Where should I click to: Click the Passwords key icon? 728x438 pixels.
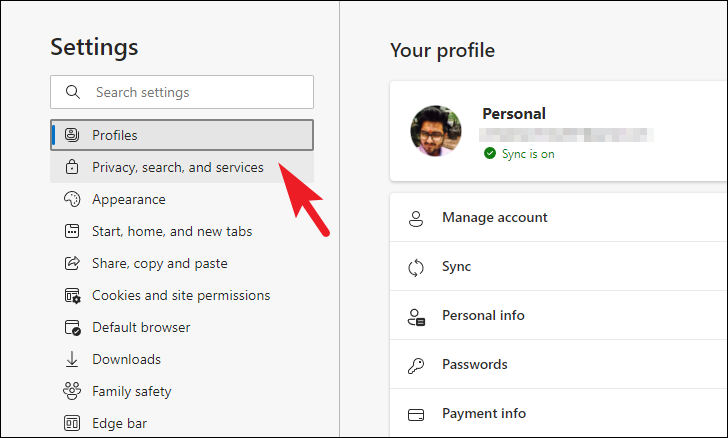click(x=416, y=366)
